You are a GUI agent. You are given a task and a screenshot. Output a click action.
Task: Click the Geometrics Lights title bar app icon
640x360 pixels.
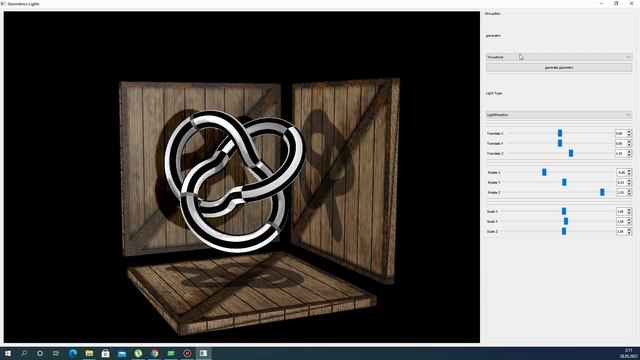click(x=3, y=4)
